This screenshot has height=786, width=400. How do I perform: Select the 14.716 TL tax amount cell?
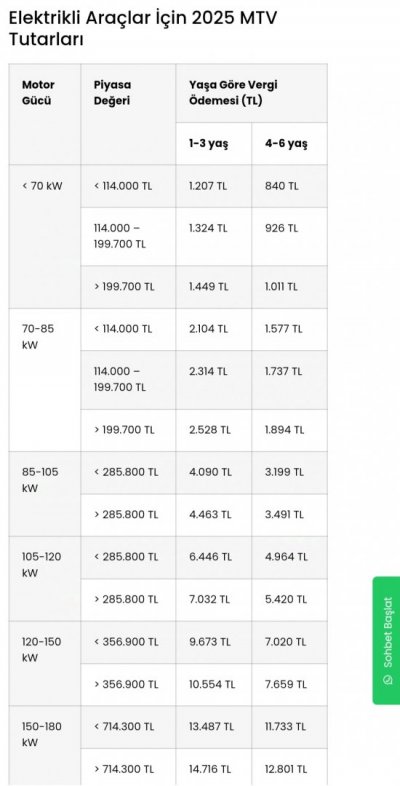tap(214, 767)
